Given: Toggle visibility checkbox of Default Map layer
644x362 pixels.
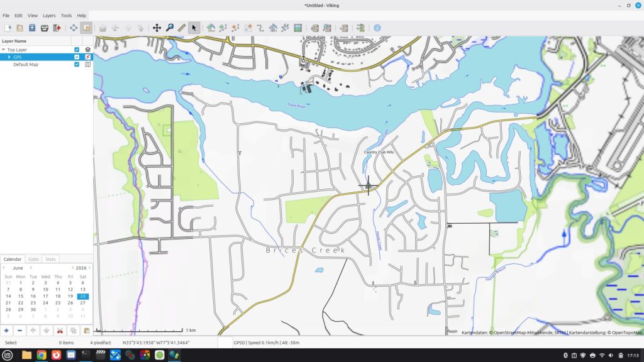Looking at the screenshot, I should [77, 65].
